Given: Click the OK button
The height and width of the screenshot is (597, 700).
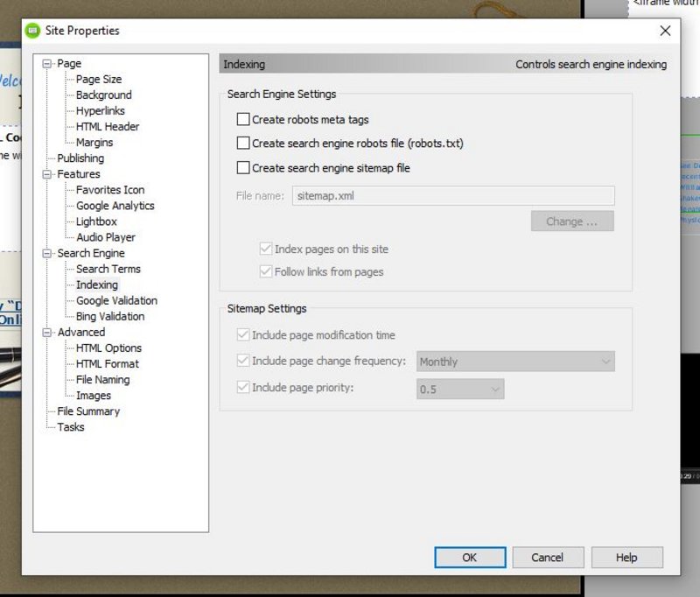Looking at the screenshot, I should tap(470, 558).
